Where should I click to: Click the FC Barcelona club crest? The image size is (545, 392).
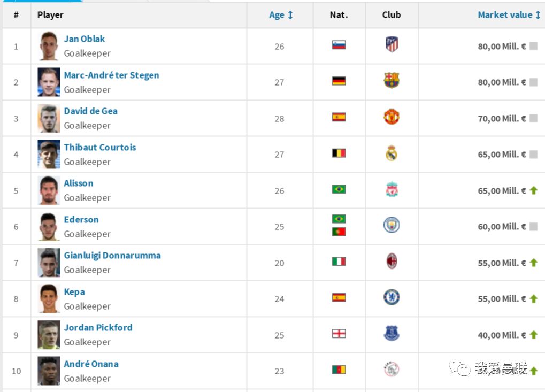click(x=392, y=81)
